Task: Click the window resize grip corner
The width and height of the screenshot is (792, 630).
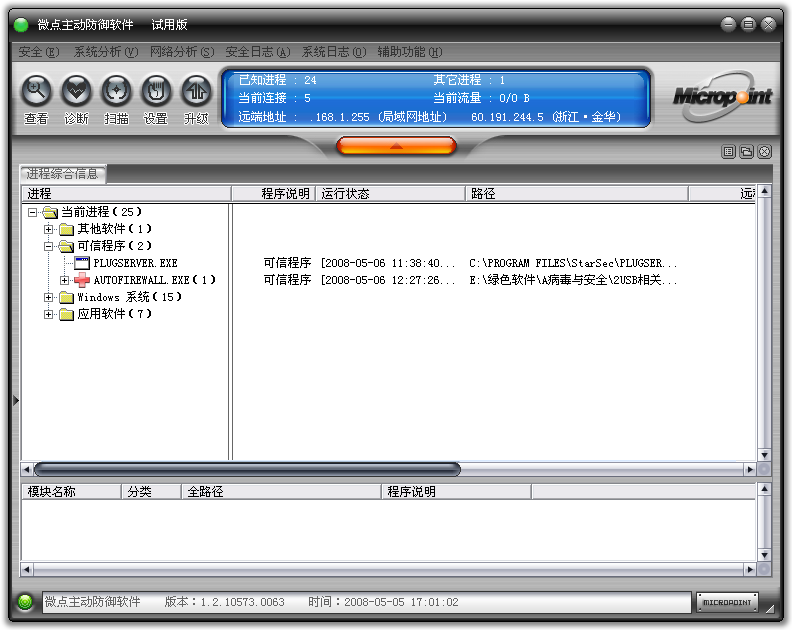Action: 770,609
